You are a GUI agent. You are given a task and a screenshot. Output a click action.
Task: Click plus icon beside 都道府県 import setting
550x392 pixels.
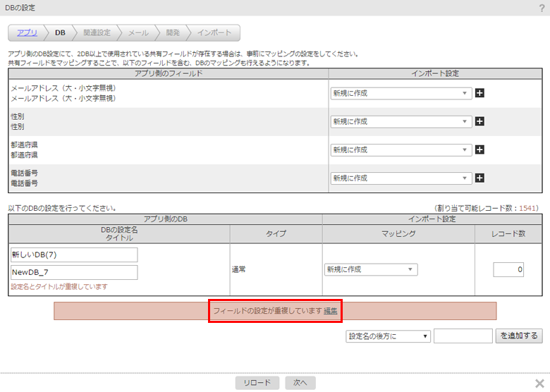click(479, 149)
